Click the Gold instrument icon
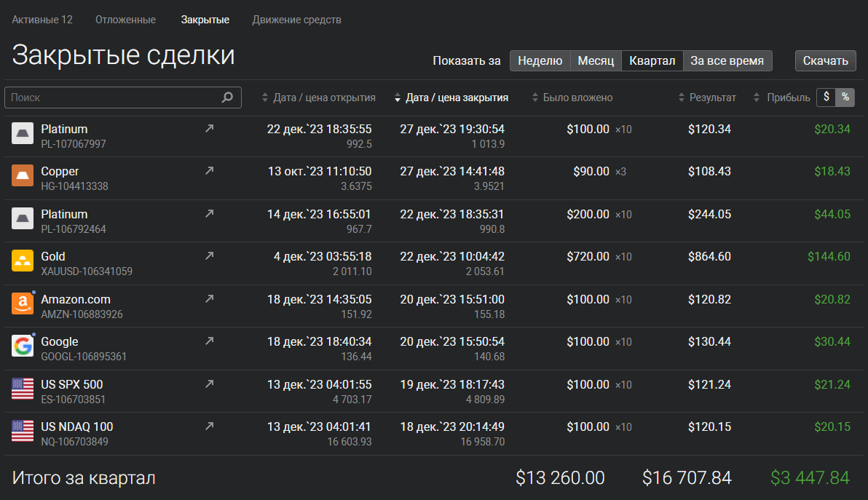This screenshot has height=500, width=868. 23,261
